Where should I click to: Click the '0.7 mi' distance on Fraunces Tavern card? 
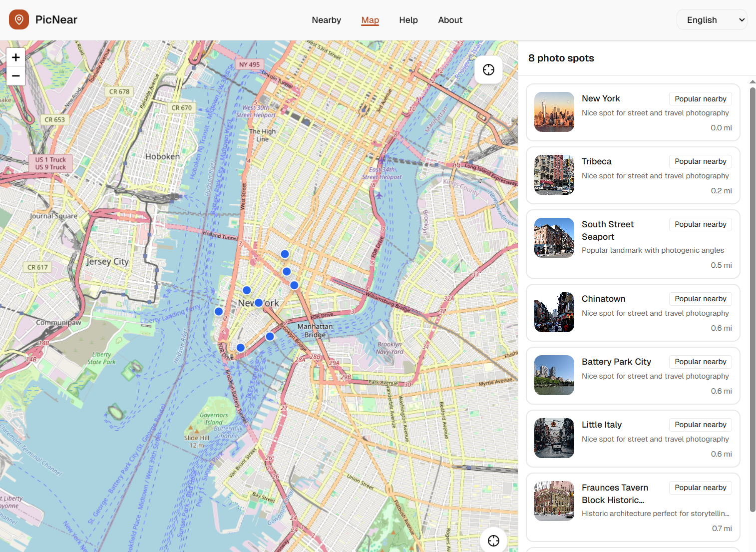point(722,529)
